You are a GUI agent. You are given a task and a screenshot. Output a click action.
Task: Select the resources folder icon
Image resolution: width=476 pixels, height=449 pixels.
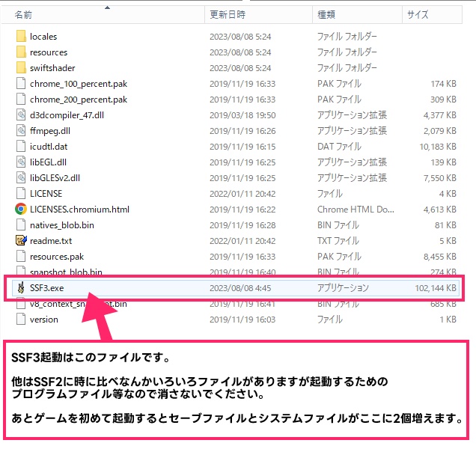pos(21,52)
